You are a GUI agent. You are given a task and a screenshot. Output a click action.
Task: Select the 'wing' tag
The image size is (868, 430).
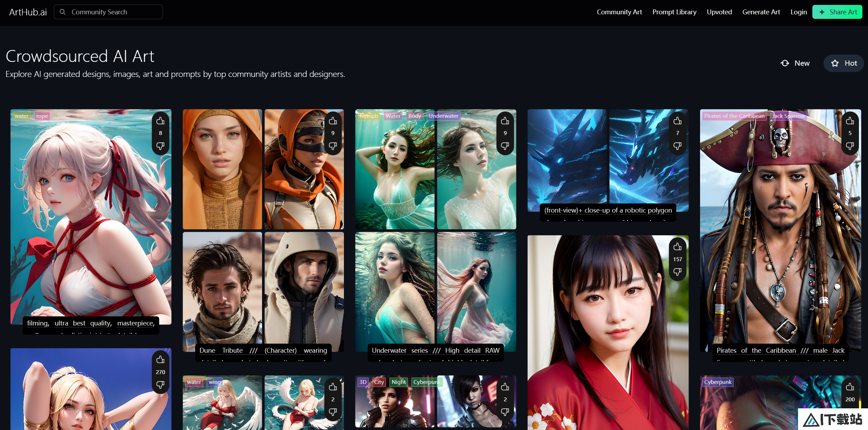[x=214, y=382]
